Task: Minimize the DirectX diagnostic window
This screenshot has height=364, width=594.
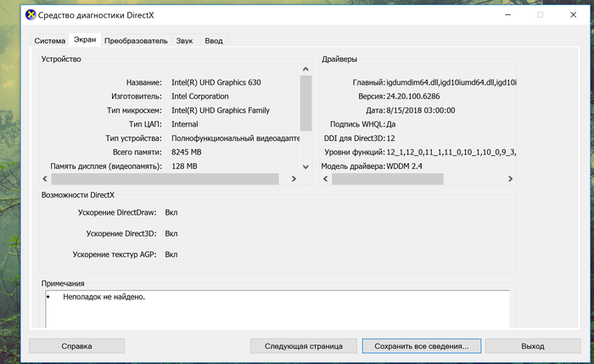Action: (x=503, y=14)
